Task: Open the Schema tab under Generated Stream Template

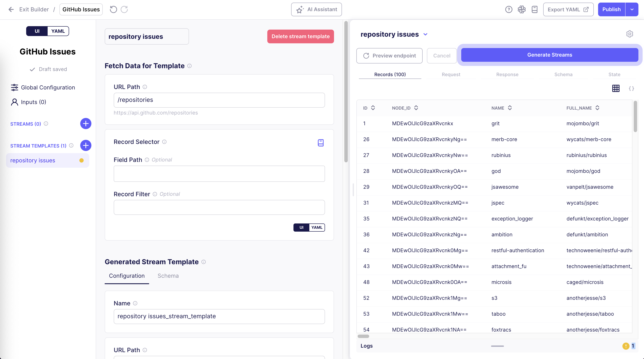Action: [168, 276]
